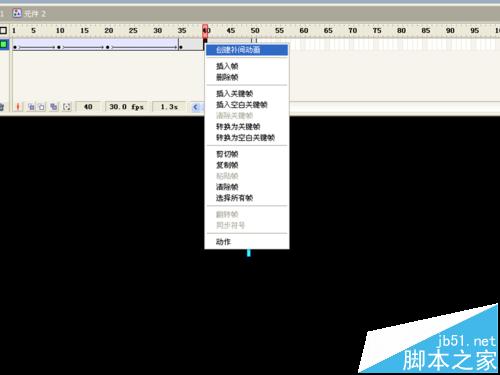Click the timeline scroll left arrow
The width and height of the screenshot is (500, 375).
pos(196,107)
